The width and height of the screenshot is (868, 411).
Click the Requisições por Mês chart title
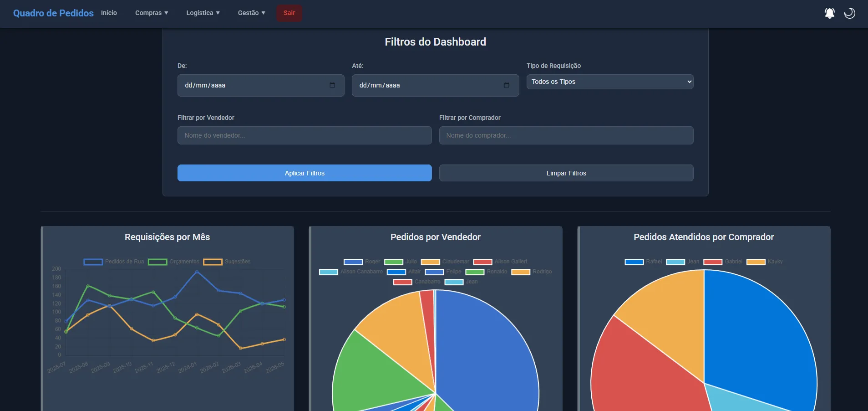(167, 237)
